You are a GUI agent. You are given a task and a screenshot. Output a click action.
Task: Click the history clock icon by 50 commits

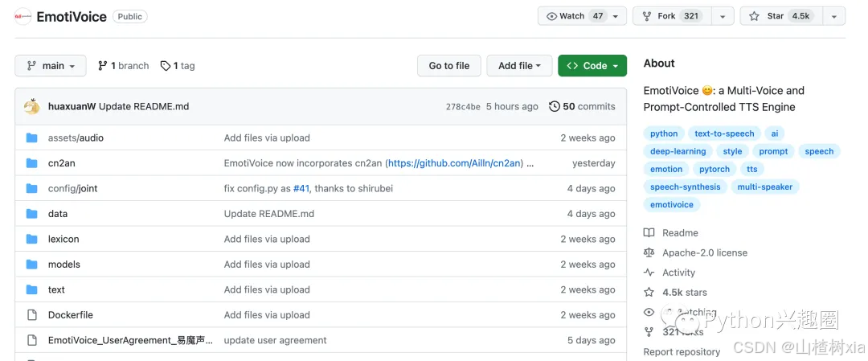coord(554,106)
